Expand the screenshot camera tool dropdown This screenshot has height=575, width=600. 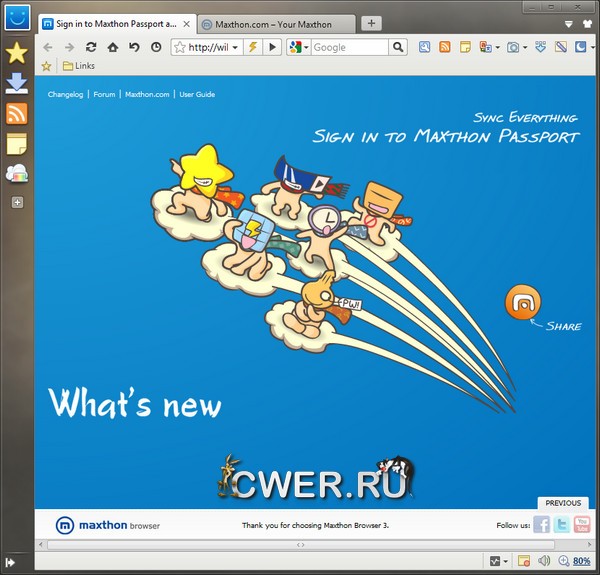[x=525, y=47]
